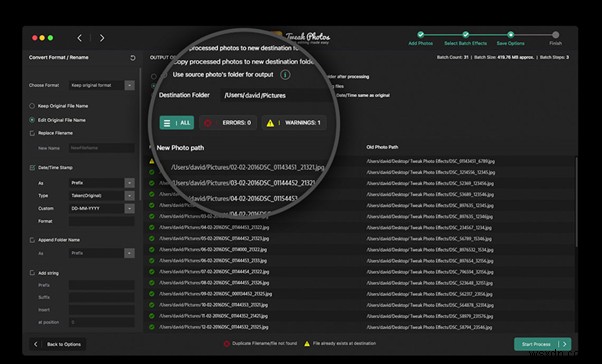The width and height of the screenshot is (602, 364).
Task: Go back with the left arrow icon
Action: [79, 38]
